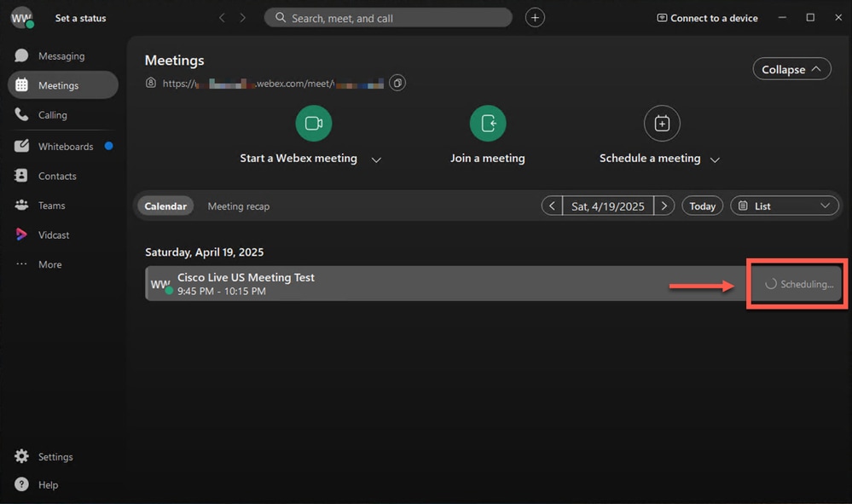Open the Sat, 4/19/2025 date picker

608,206
